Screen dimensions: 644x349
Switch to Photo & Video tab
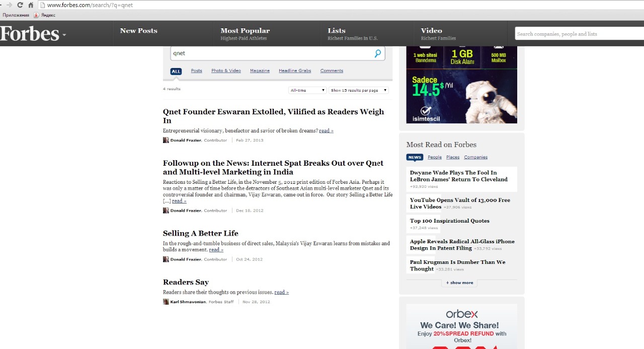pyautogui.click(x=226, y=71)
